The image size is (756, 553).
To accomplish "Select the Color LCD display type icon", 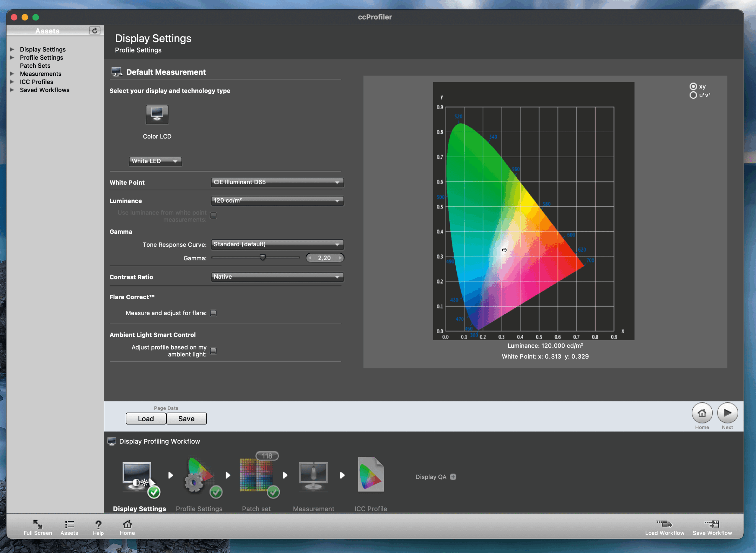I will click(x=157, y=114).
